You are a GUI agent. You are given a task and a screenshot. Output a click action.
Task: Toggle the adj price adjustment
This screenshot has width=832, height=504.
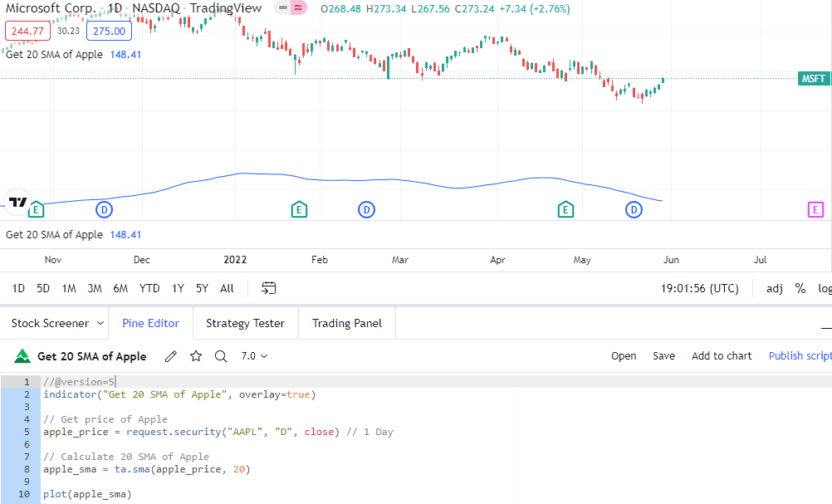[774, 289]
